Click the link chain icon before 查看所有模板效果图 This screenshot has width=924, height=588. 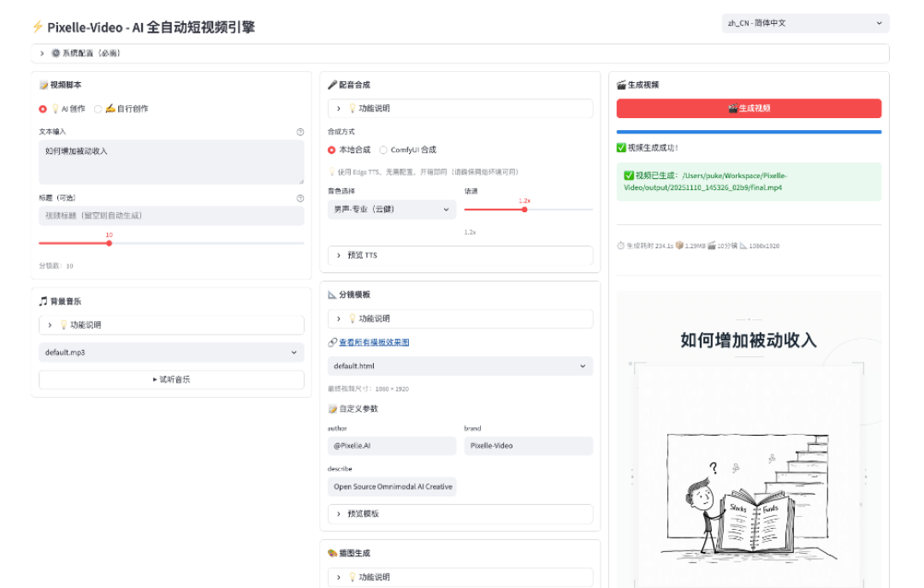(x=332, y=342)
